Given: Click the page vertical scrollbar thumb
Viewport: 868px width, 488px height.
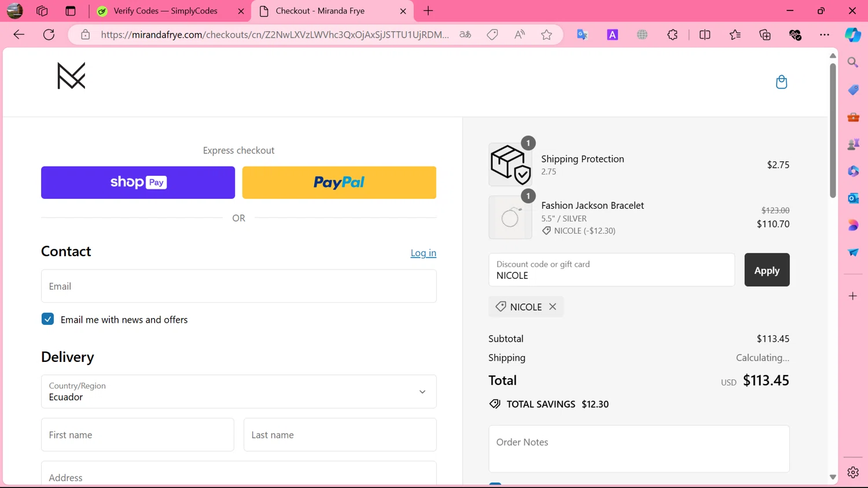Looking at the screenshot, I should point(833,130).
